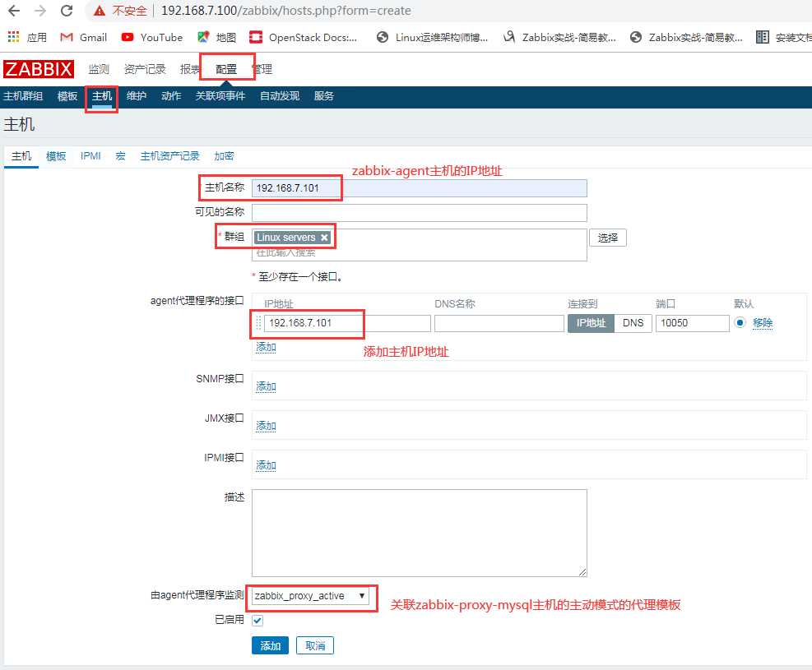Click the port field showing 10050

(x=693, y=323)
